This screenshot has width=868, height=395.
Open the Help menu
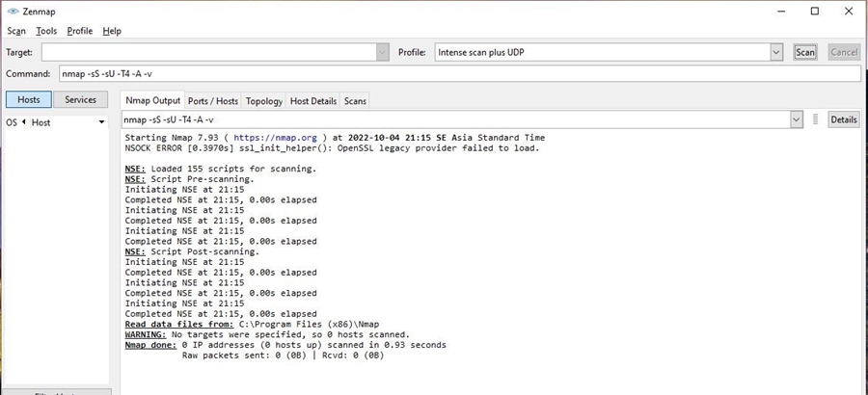(112, 31)
